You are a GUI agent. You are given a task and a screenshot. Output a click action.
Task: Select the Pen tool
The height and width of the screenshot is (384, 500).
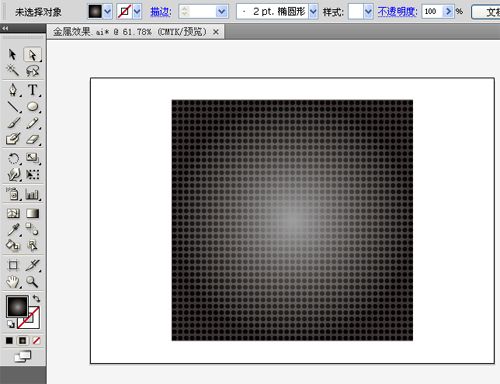coord(13,90)
